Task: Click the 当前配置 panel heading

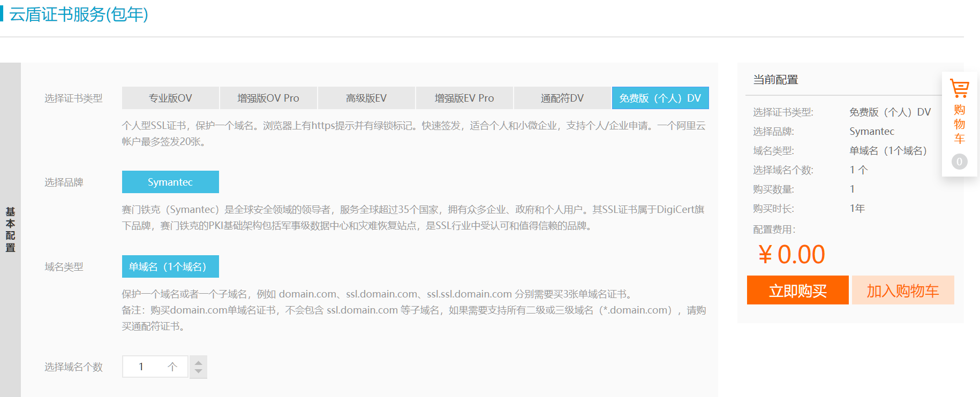Action: [775, 80]
